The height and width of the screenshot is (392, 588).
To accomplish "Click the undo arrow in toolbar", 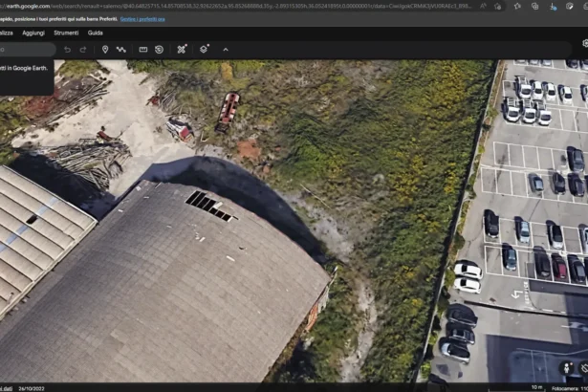I will point(67,49).
